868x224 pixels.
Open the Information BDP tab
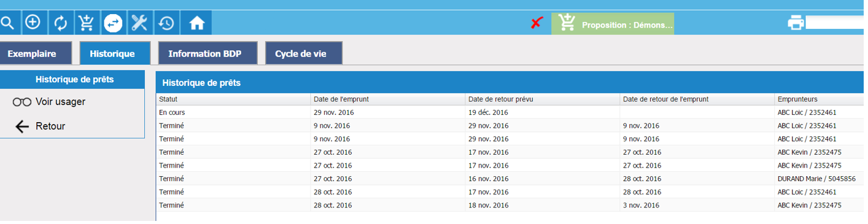pyautogui.click(x=208, y=53)
